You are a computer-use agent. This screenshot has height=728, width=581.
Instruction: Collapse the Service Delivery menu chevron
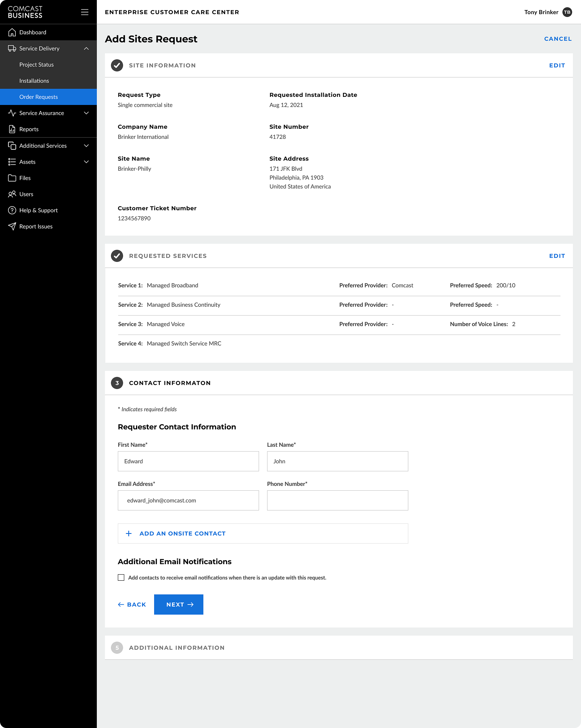(x=86, y=48)
